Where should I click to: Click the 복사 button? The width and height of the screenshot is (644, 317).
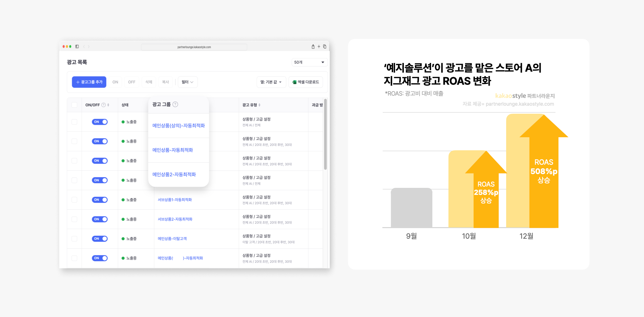(166, 82)
